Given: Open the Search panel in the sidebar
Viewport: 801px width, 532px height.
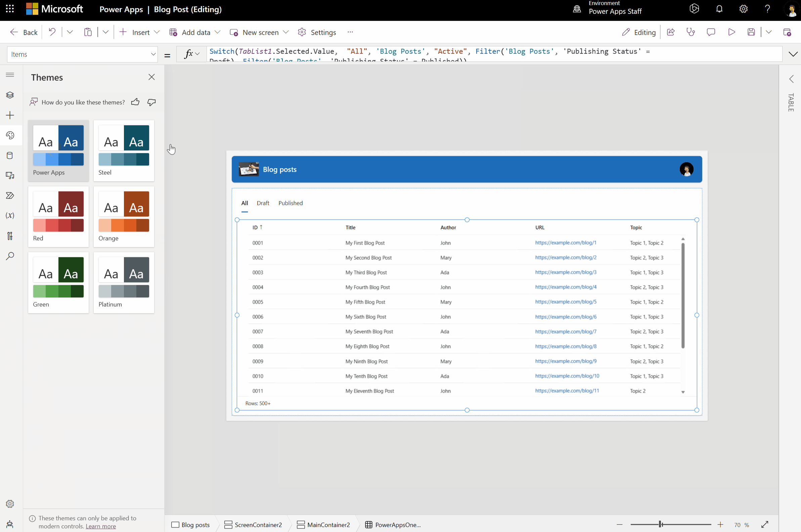Looking at the screenshot, I should tap(10, 256).
